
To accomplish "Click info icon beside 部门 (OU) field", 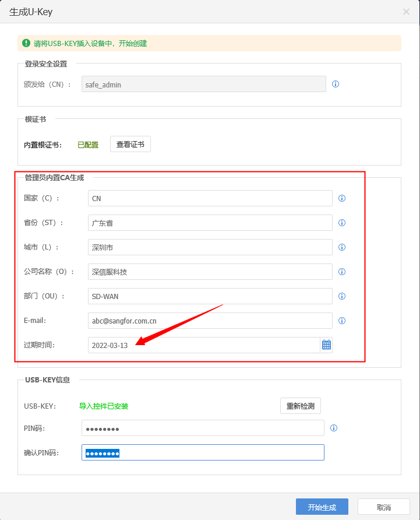I will (342, 296).
